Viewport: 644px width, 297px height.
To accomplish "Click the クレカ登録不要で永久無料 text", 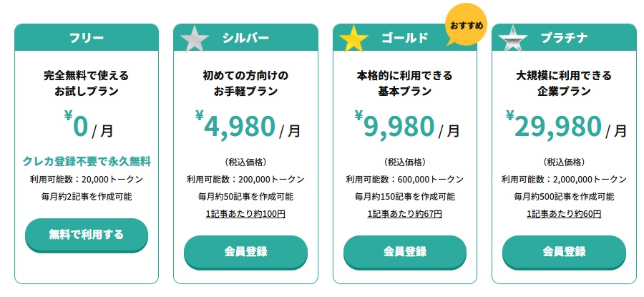I will pos(87,161).
